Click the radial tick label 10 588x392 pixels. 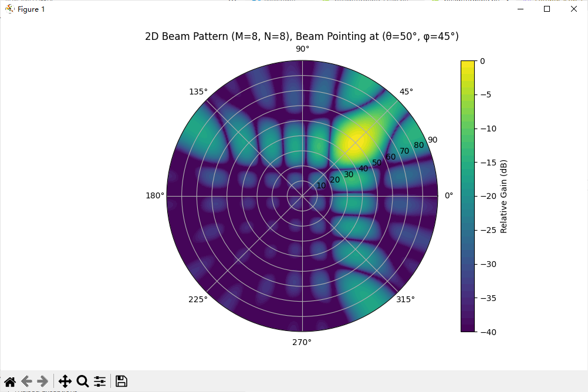click(321, 185)
